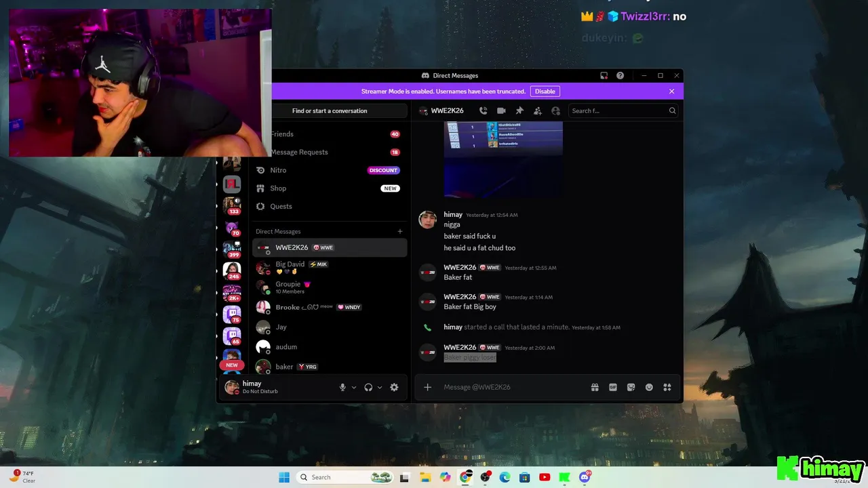Screen dimensions: 868x488
Task: Click WWE2K26 username on 'Baker fat' message
Action: [x=460, y=267]
